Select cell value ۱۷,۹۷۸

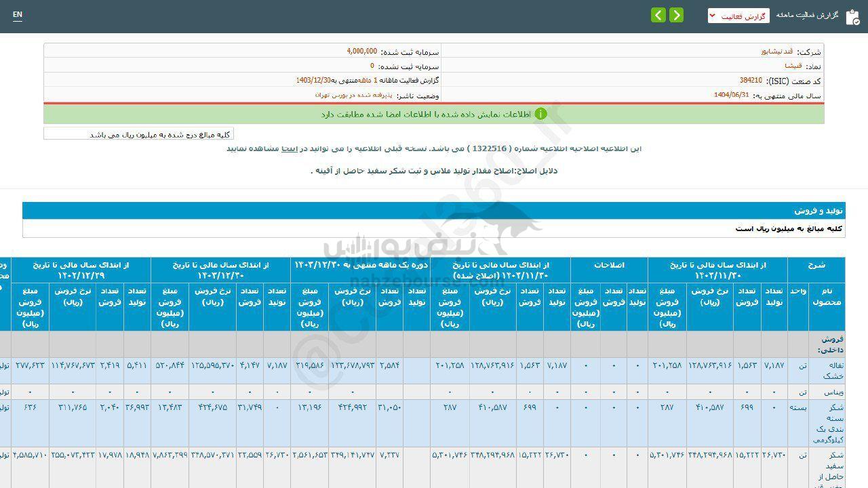(111, 454)
